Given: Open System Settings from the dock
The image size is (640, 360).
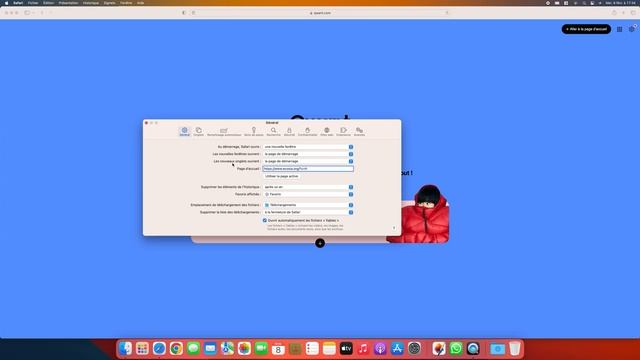Looking at the screenshot, I should pos(414,349).
